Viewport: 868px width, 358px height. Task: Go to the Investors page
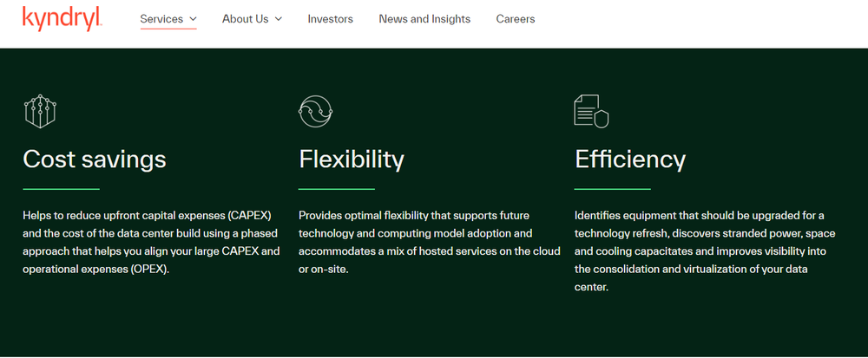click(x=330, y=19)
